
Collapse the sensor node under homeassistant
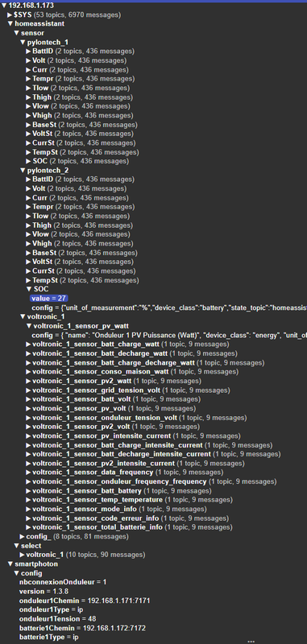click(x=16, y=33)
